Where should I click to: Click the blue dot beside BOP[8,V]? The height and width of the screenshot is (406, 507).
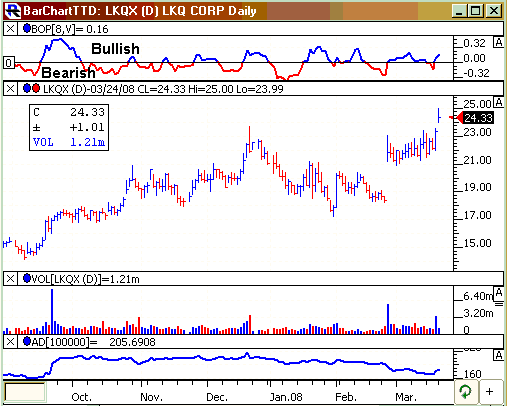27,28
